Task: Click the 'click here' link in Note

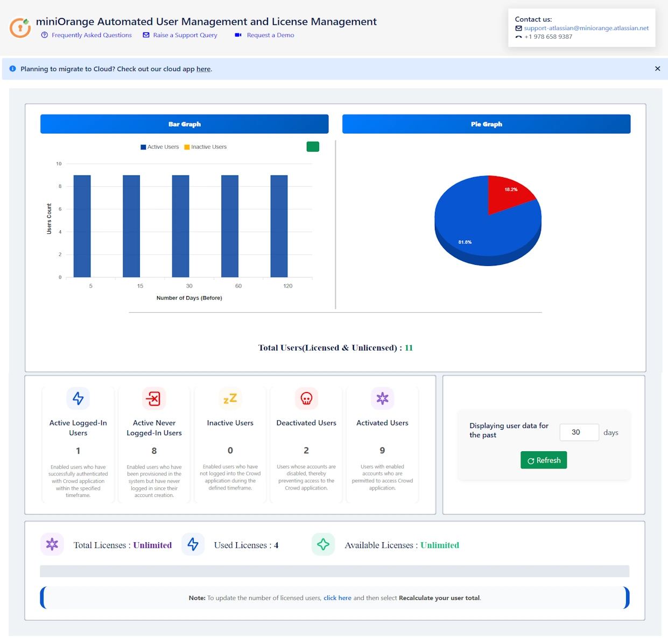Action: (337, 598)
